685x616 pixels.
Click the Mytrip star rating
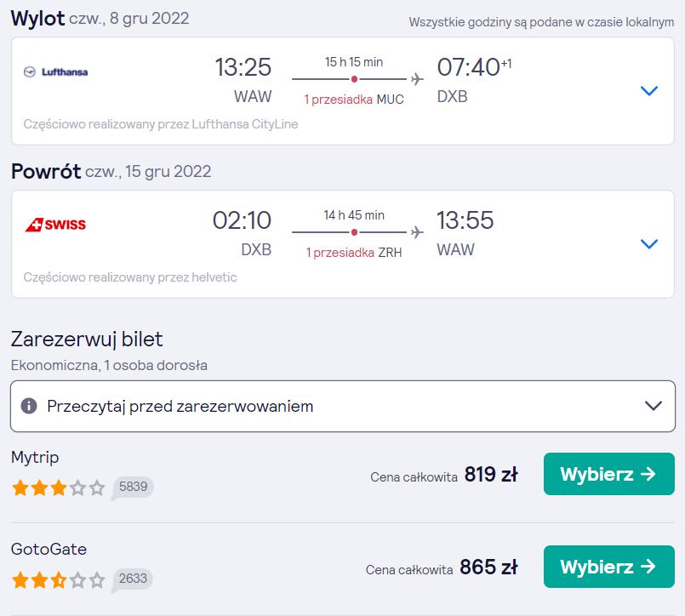[x=59, y=488]
